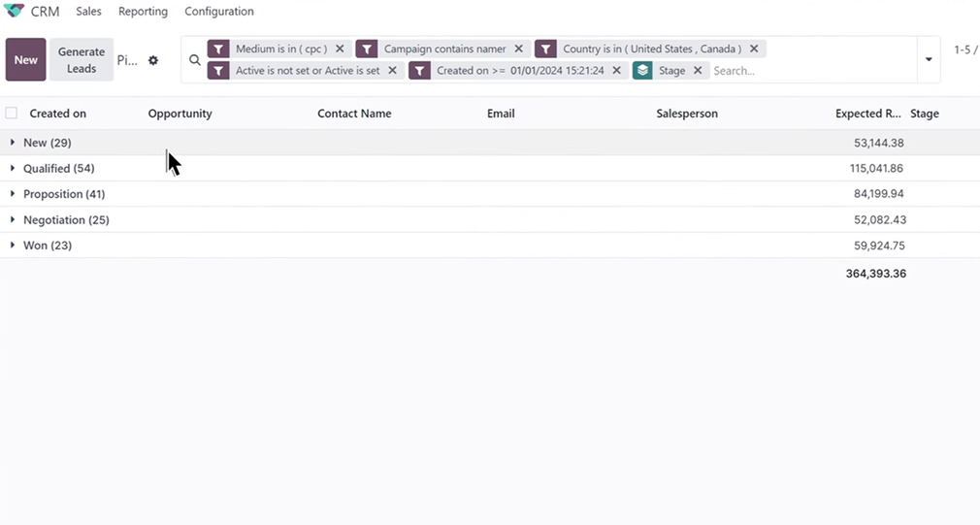Screen dimensions: 980x525
Task: Remove the Medium is in cpc filter
Action: tap(340, 49)
